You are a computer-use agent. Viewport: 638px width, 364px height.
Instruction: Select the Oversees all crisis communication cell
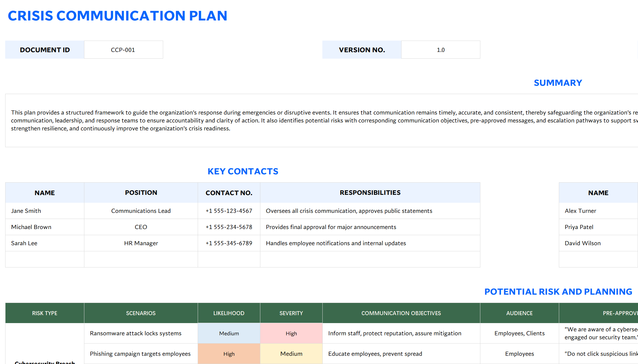370,211
